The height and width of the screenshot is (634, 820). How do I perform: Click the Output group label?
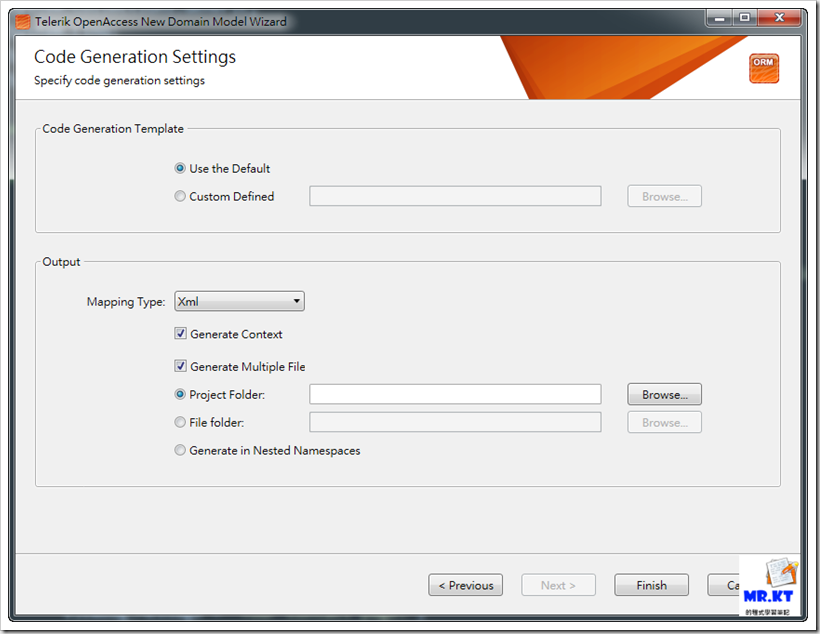pyautogui.click(x=61, y=262)
